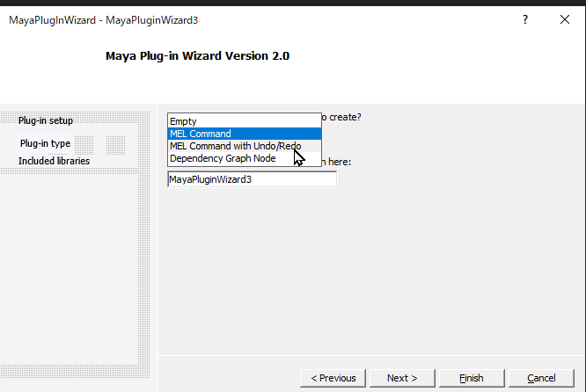Click the Maya Plug-in Wizard Version 2.0 heading

click(x=197, y=56)
